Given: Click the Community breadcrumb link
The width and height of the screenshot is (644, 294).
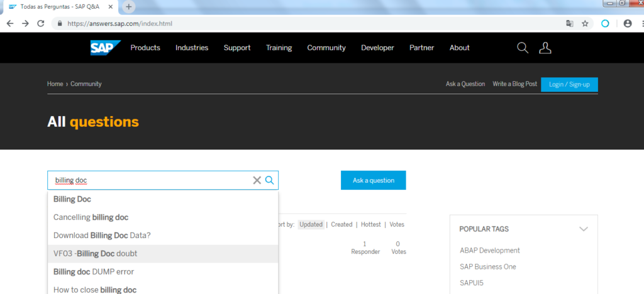Looking at the screenshot, I should tap(86, 84).
